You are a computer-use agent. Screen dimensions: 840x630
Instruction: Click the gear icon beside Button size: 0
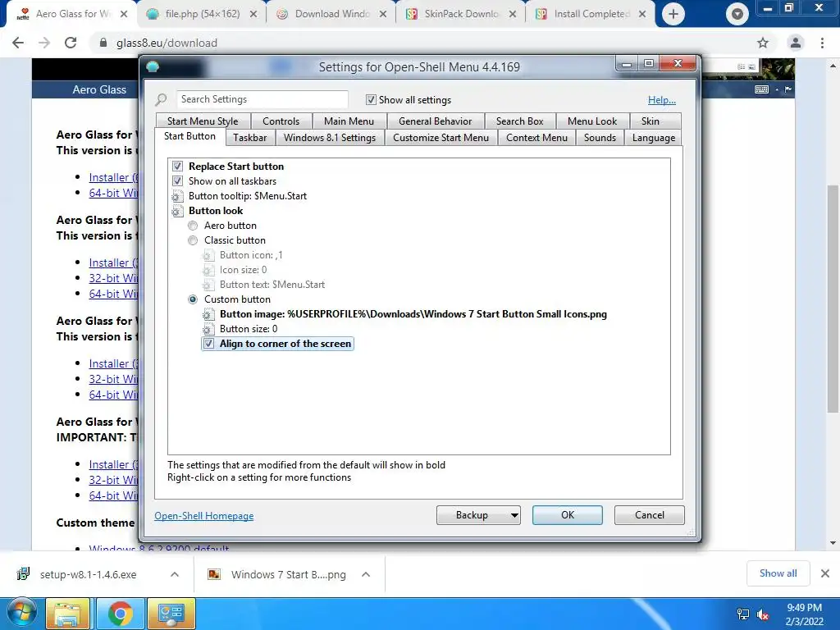point(208,329)
